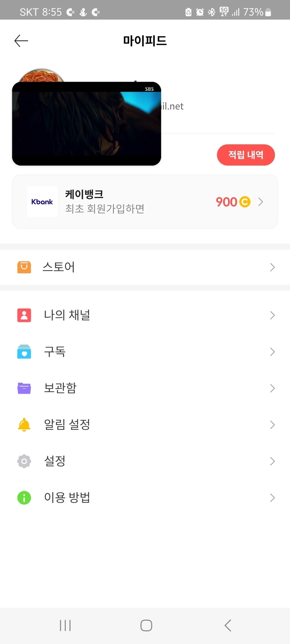Expand the 이용 방법 row chevron
Screen dimensions: 290x644
(272, 498)
